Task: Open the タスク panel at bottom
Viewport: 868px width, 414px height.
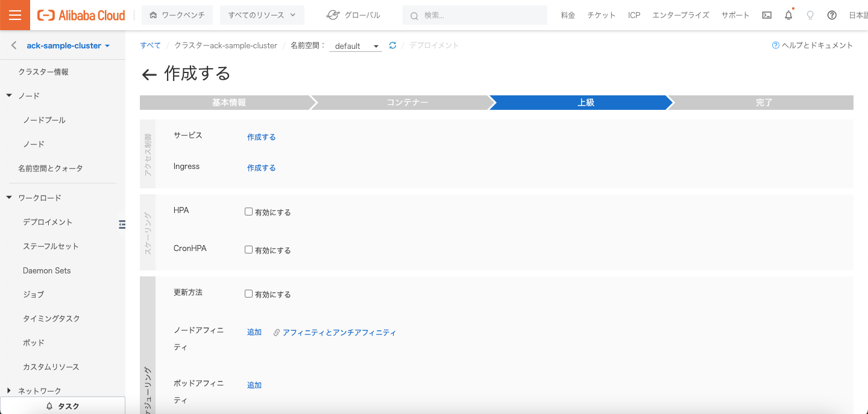Action: [x=63, y=406]
